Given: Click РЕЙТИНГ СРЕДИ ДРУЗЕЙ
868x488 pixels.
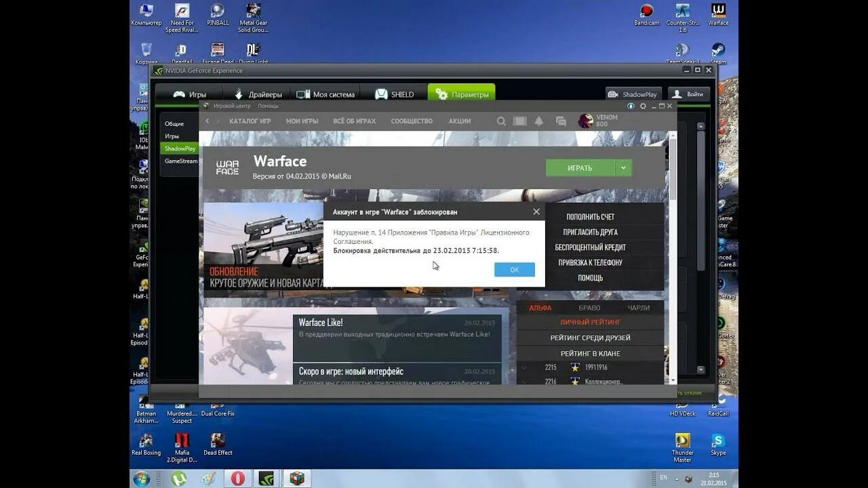Looking at the screenshot, I should tap(590, 338).
